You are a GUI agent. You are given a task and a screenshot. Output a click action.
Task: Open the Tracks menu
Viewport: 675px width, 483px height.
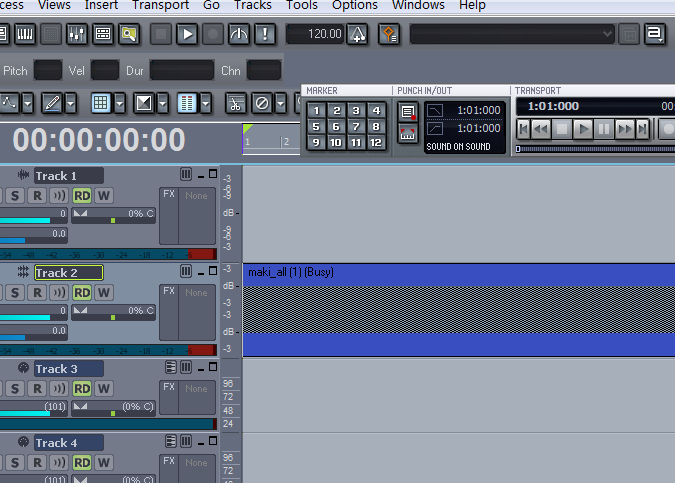point(253,5)
